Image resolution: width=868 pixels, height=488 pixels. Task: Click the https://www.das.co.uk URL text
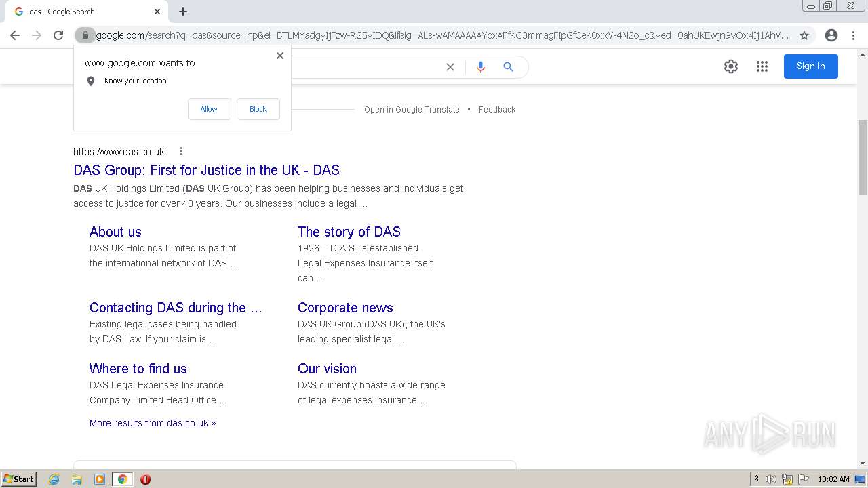coord(119,152)
